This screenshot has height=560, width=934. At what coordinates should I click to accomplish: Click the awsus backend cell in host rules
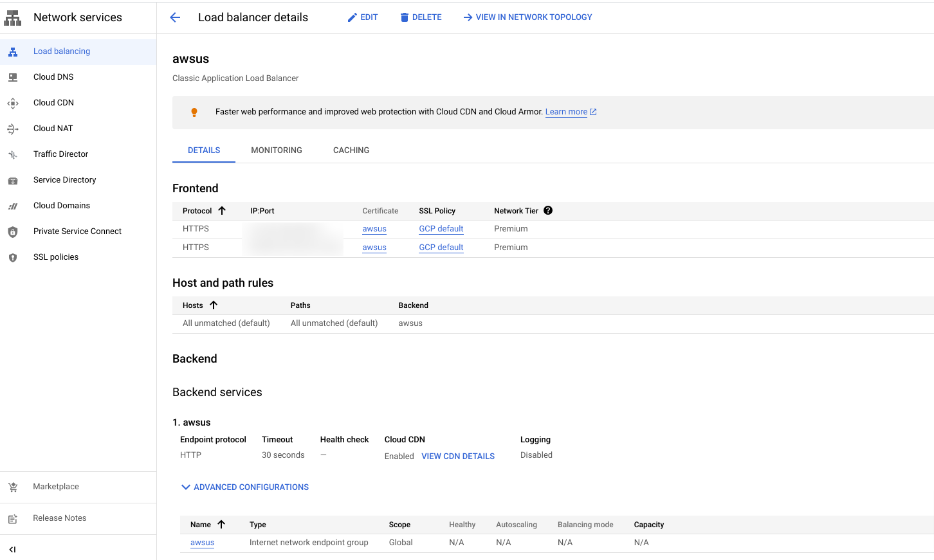point(410,323)
